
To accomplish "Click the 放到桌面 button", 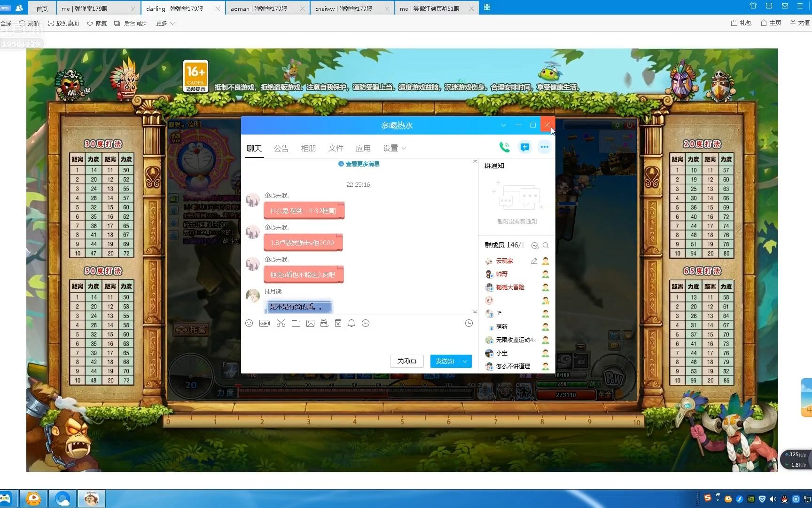I will (x=63, y=23).
